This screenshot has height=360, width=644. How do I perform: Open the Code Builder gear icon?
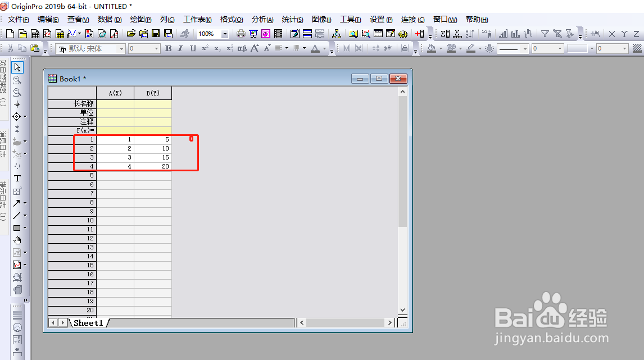403,34
